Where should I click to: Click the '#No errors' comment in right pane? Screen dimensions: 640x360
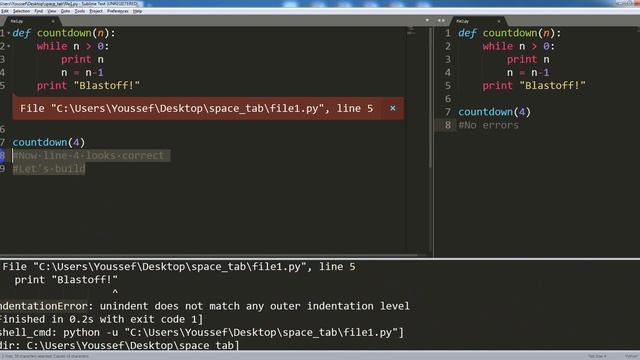(488, 125)
